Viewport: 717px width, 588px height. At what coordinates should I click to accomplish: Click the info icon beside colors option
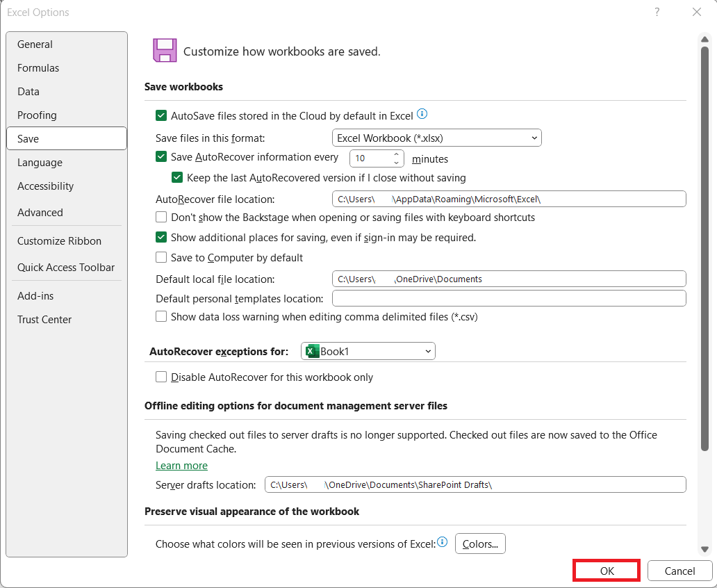442,542
